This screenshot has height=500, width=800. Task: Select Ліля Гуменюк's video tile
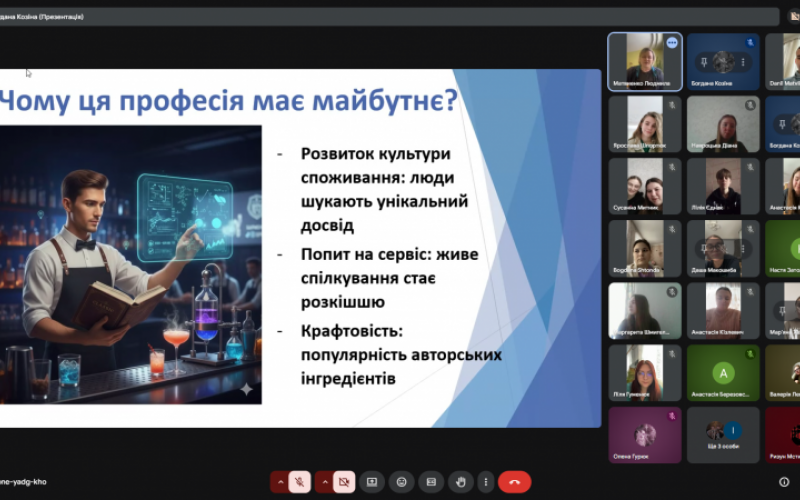(645, 373)
